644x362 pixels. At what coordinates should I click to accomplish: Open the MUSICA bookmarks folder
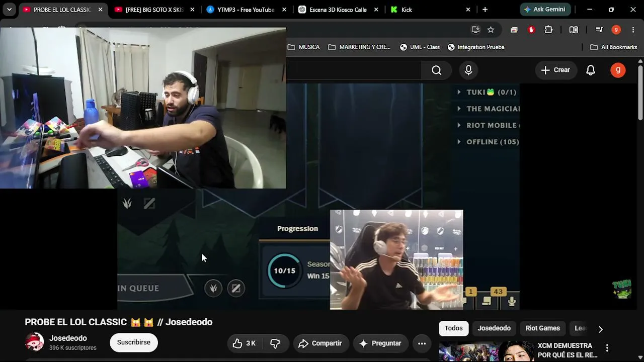(303, 47)
